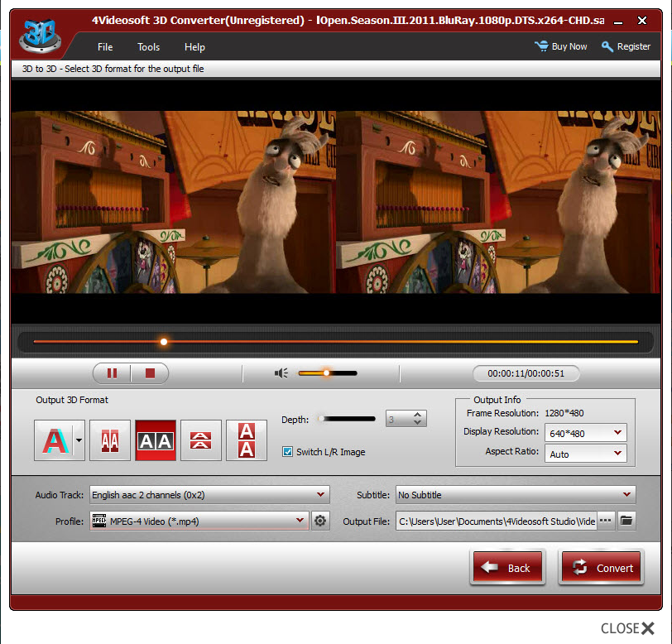Open the Help menu
The width and height of the screenshot is (672, 644).
pyautogui.click(x=194, y=47)
